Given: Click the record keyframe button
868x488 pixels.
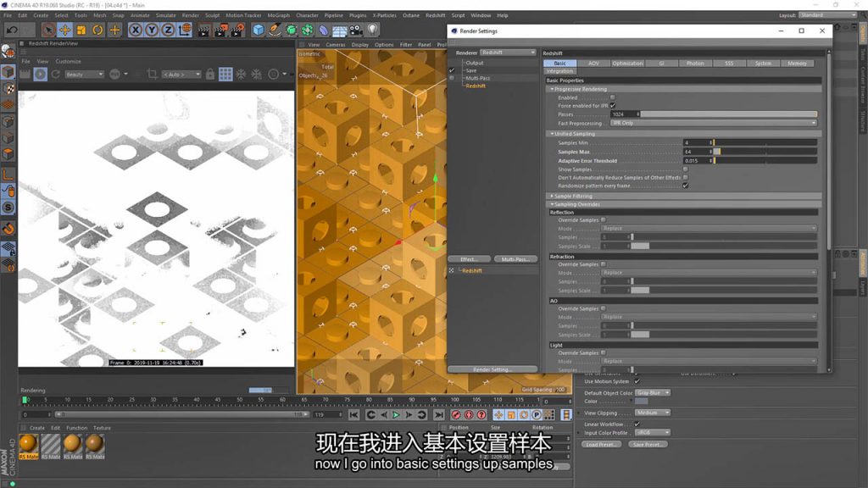Looking at the screenshot, I should [456, 415].
